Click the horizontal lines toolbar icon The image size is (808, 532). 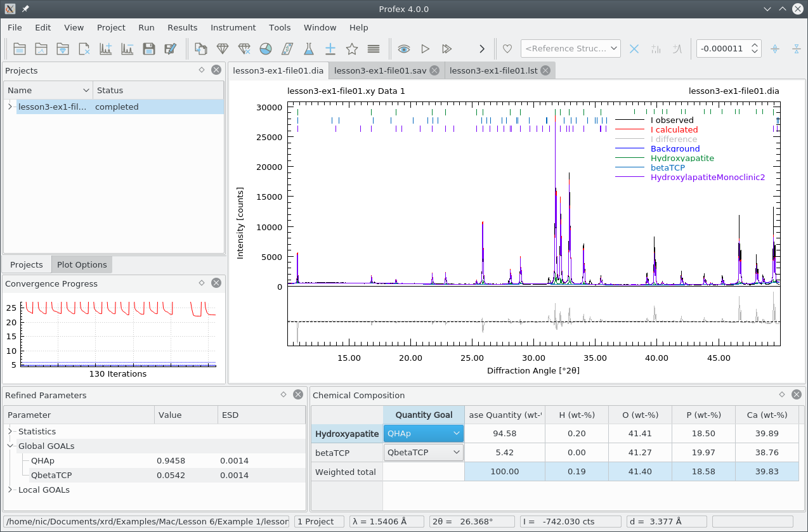(x=374, y=49)
